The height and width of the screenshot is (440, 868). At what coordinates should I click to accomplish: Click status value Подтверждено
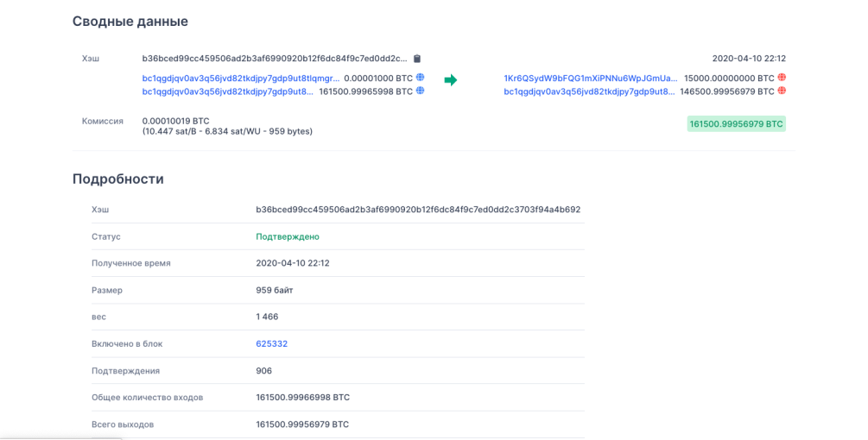288,236
